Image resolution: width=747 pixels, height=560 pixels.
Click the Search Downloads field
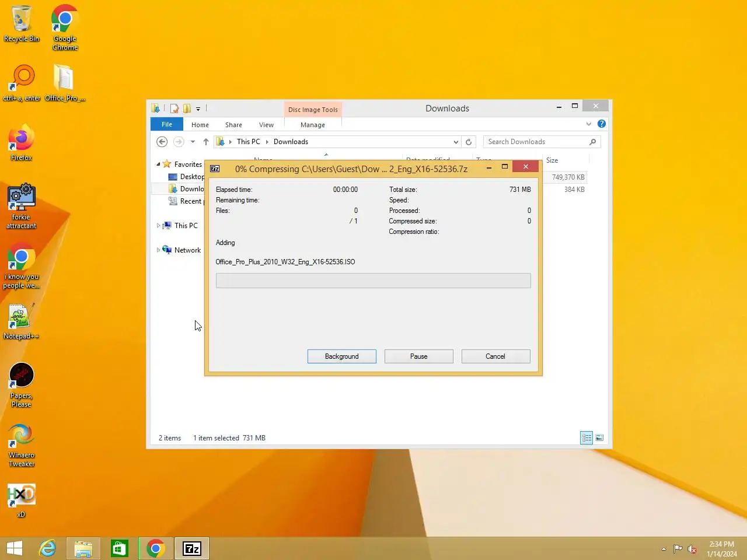[542, 142]
